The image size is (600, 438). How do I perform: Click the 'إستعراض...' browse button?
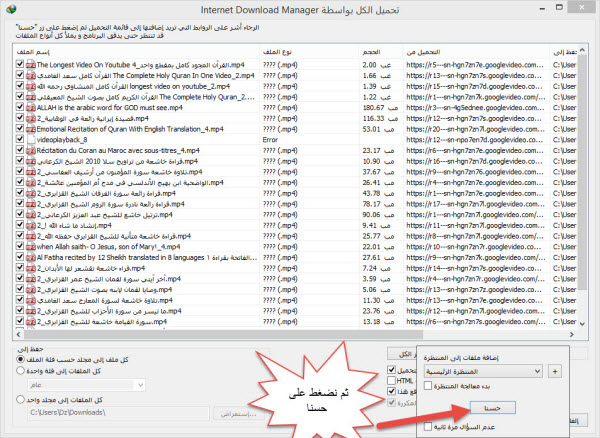coord(238,414)
